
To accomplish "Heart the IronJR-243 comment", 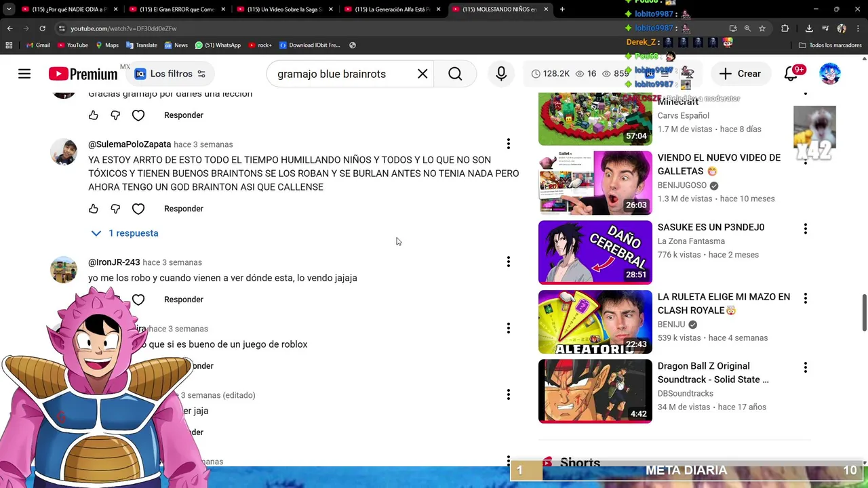I will (138, 300).
